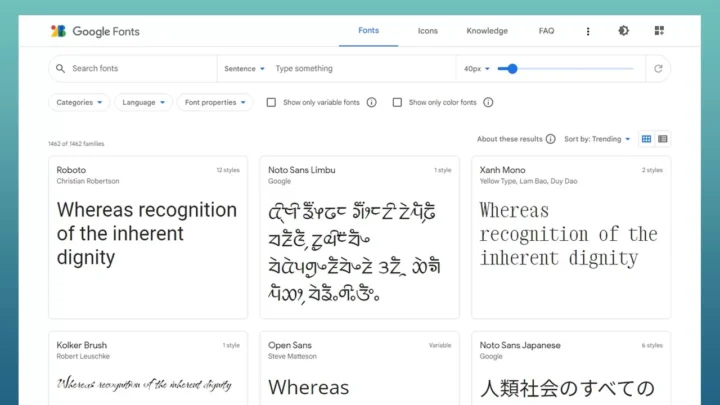Click the Variable label on Open Sans

pyautogui.click(x=440, y=345)
